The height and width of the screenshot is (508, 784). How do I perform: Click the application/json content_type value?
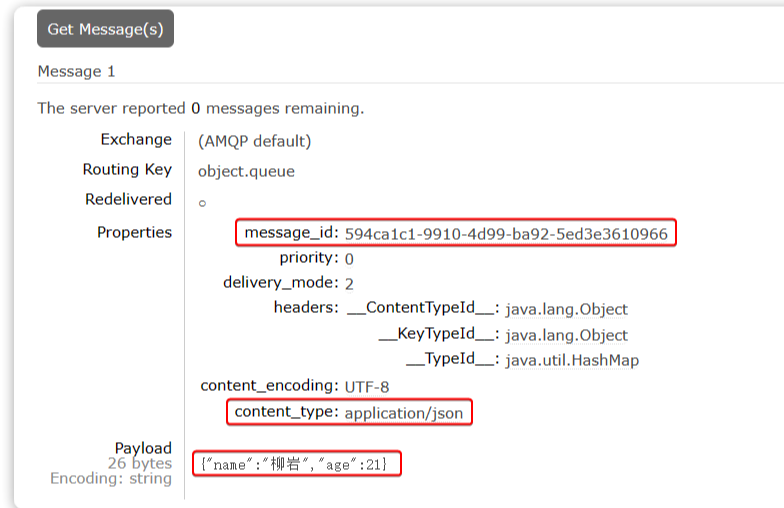404,413
